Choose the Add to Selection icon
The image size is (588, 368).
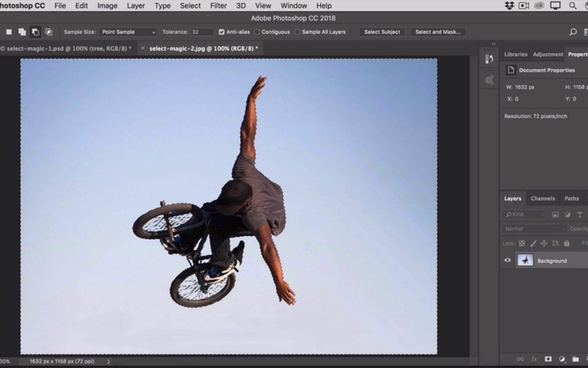(22, 32)
